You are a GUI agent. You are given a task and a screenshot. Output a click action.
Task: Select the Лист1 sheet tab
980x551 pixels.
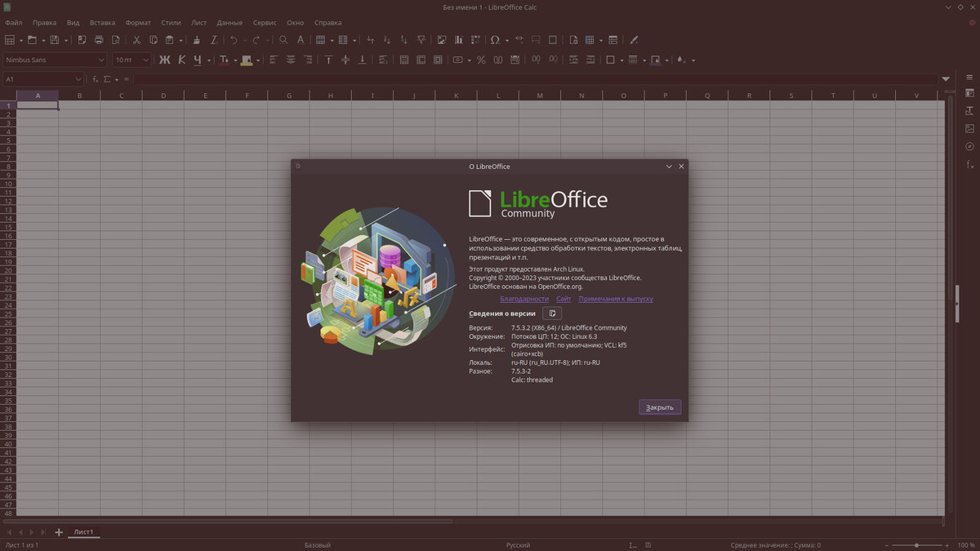coord(83,531)
